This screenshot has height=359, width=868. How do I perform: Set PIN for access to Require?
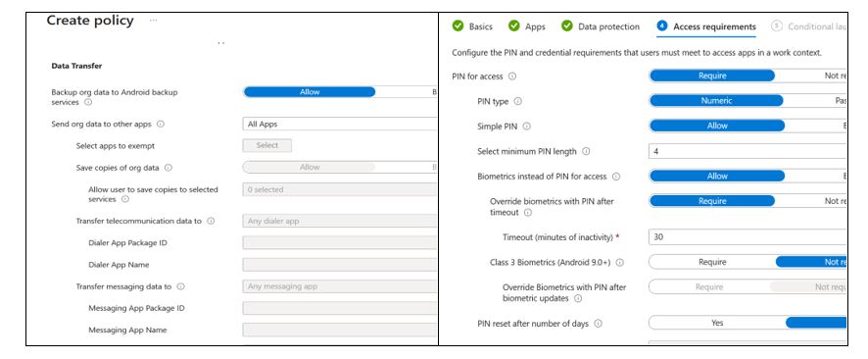click(x=712, y=76)
